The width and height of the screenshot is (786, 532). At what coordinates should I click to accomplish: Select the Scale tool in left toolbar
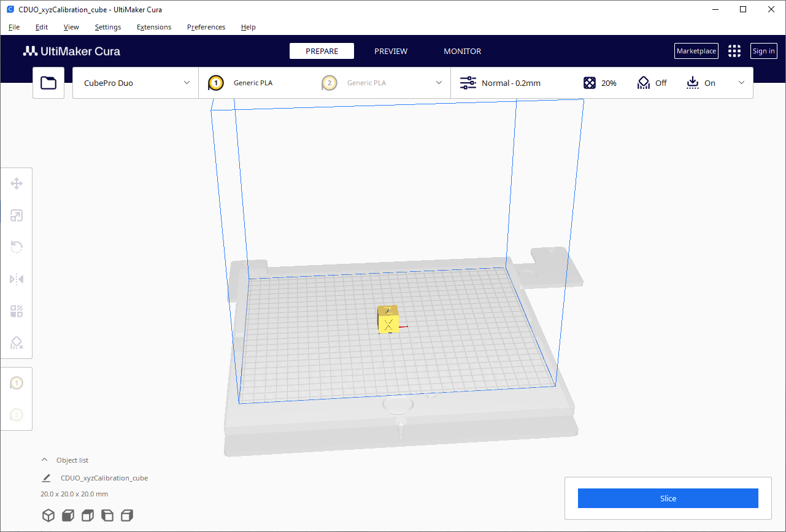(17, 215)
